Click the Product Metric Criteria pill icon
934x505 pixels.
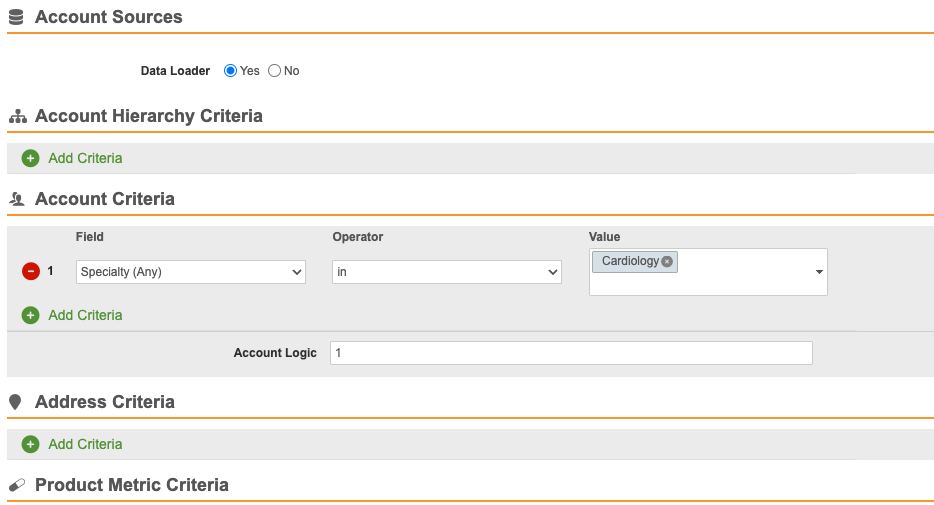pos(17,485)
